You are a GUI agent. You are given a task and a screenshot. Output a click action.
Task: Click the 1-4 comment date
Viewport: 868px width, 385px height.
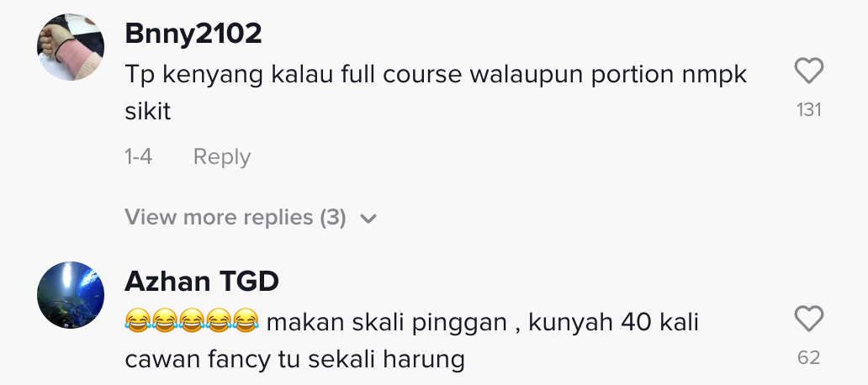[139, 157]
